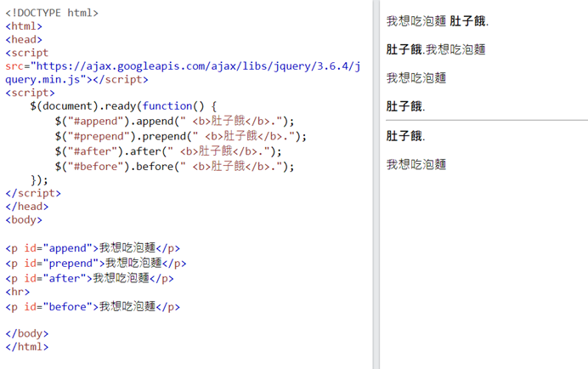Click the p id="append" line
Image resolution: width=588 pixels, height=369 pixels.
pos(93,248)
